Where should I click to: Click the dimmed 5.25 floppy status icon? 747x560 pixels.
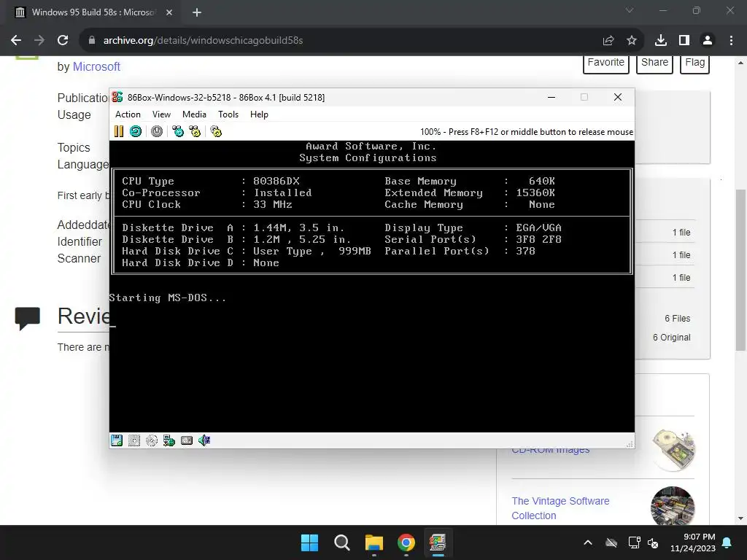point(134,440)
